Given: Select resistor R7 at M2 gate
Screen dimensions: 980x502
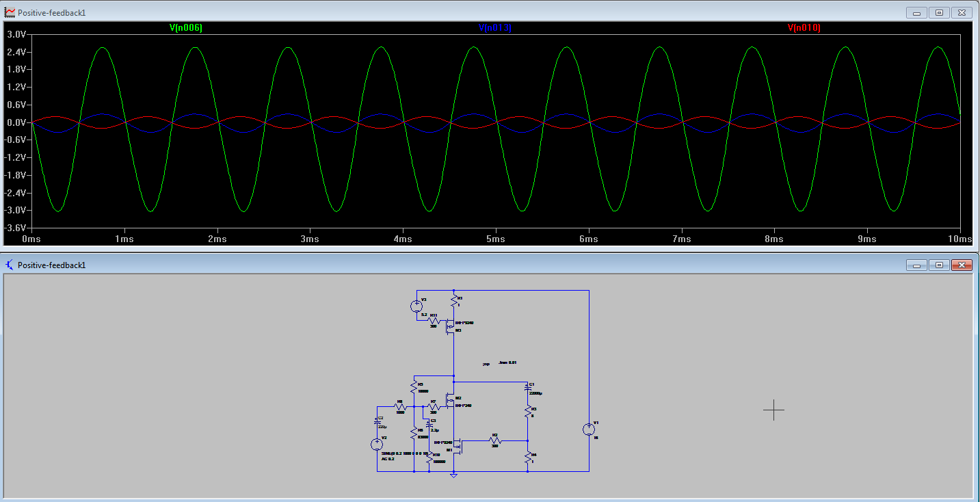Looking at the screenshot, I should pyautogui.click(x=434, y=406).
